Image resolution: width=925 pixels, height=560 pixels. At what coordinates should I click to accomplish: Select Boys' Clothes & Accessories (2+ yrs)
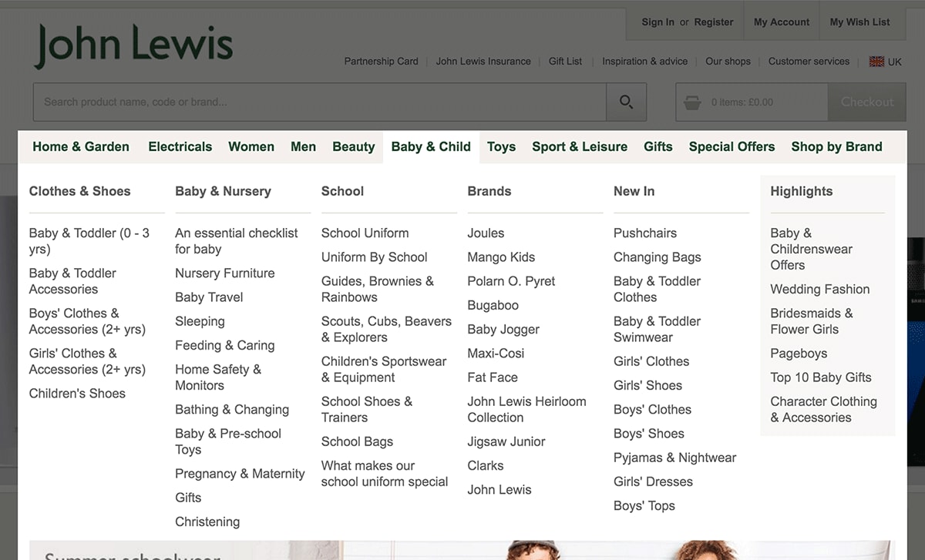pyautogui.click(x=87, y=321)
